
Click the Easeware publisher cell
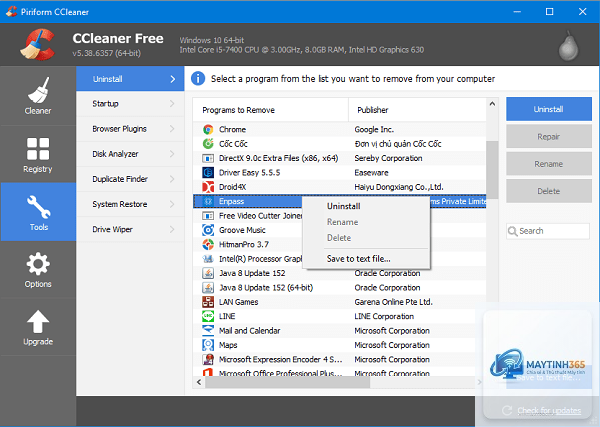[x=371, y=173]
